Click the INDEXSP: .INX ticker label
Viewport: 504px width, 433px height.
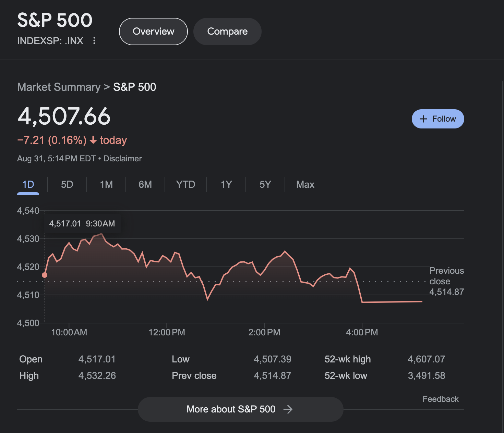coord(50,41)
